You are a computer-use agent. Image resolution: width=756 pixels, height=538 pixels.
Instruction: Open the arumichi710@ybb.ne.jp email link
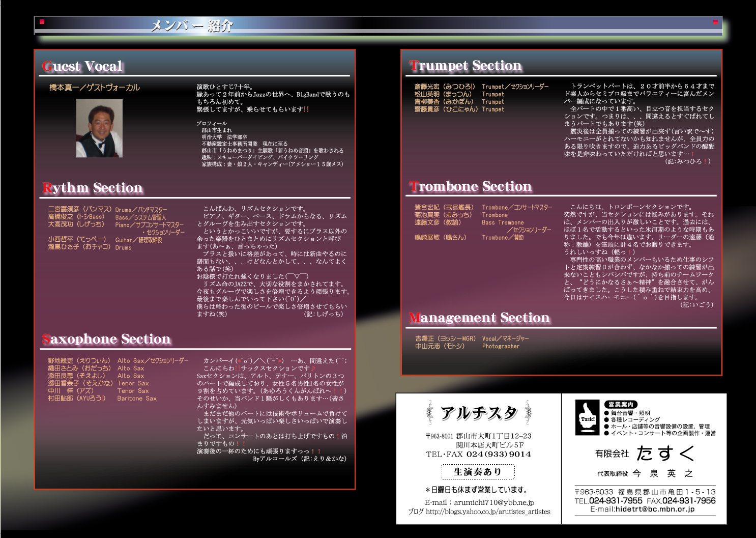[493, 502]
